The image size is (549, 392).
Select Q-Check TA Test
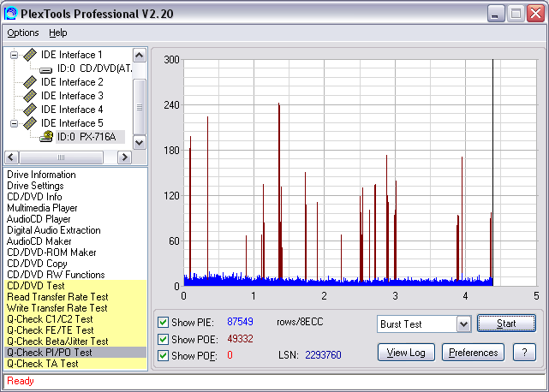coord(75,364)
